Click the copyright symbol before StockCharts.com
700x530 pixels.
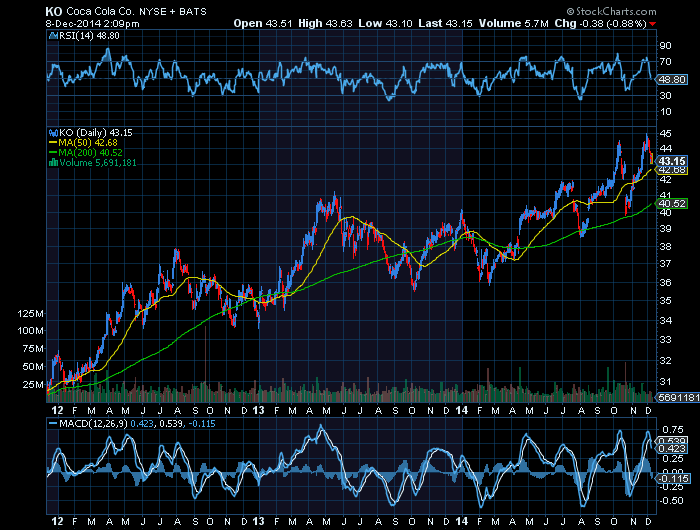pyautogui.click(x=571, y=12)
